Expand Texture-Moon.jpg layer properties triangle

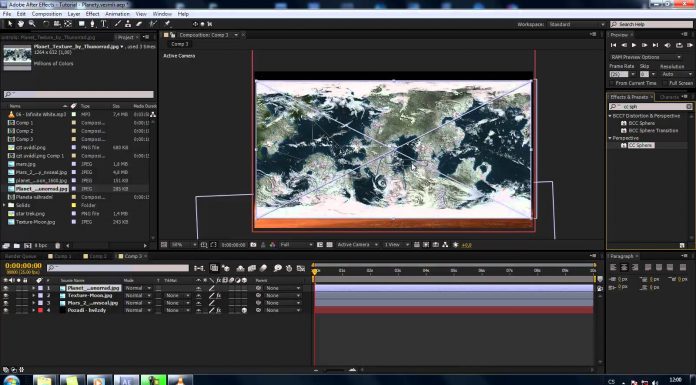point(33,295)
